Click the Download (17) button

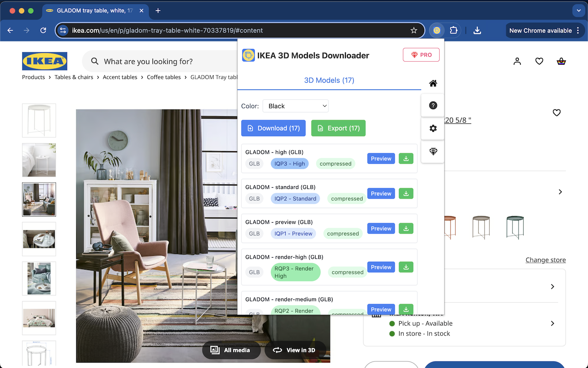(x=273, y=128)
